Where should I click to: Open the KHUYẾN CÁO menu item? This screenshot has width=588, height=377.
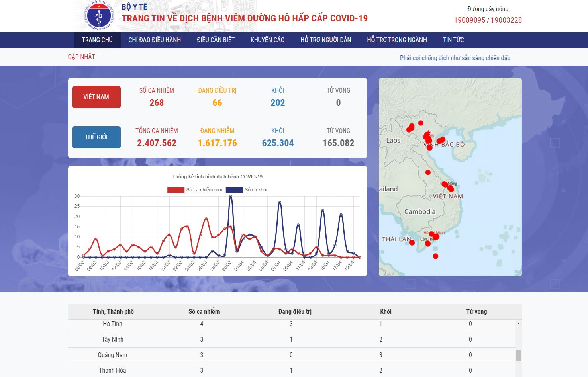(267, 40)
